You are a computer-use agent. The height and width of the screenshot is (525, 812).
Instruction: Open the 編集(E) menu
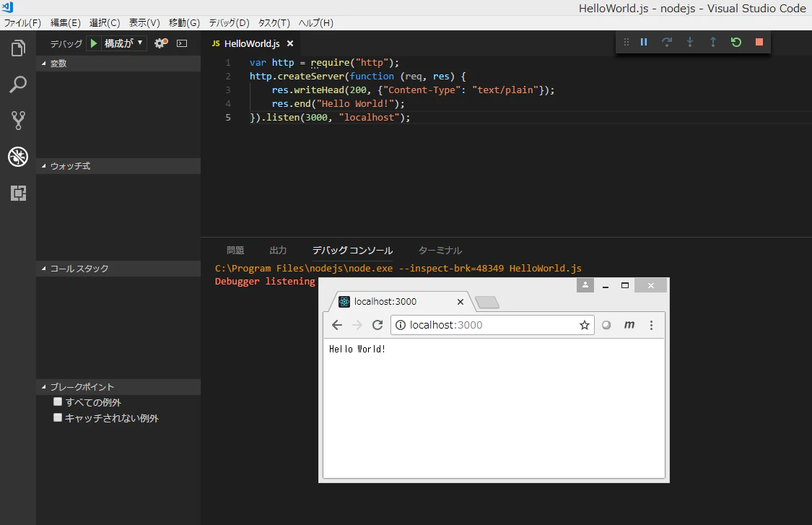[65, 23]
